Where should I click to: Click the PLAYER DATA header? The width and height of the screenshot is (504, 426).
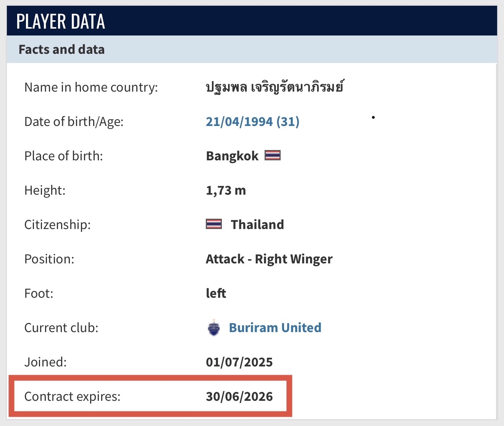coord(61,21)
